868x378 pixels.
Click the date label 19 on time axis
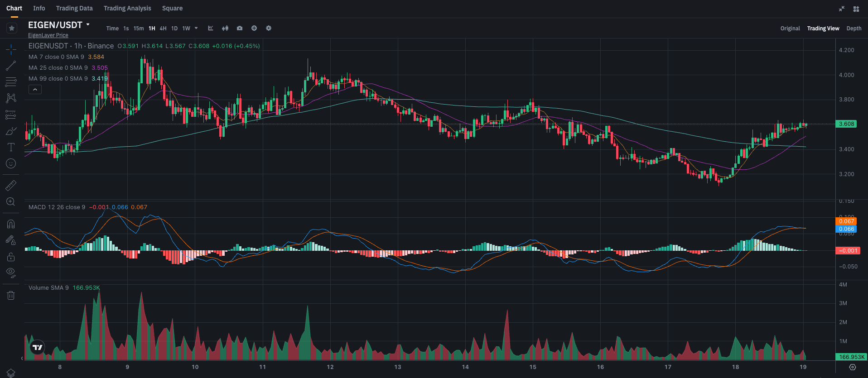[x=803, y=367]
